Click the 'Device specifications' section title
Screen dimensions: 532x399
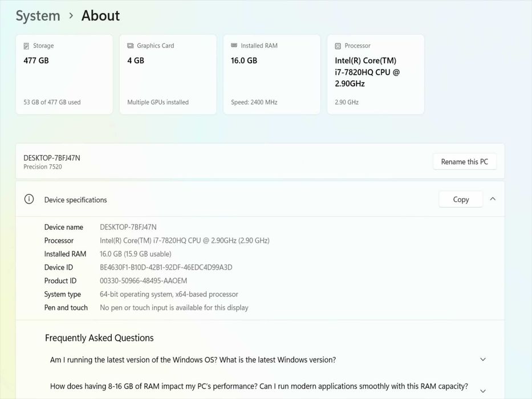click(x=76, y=200)
